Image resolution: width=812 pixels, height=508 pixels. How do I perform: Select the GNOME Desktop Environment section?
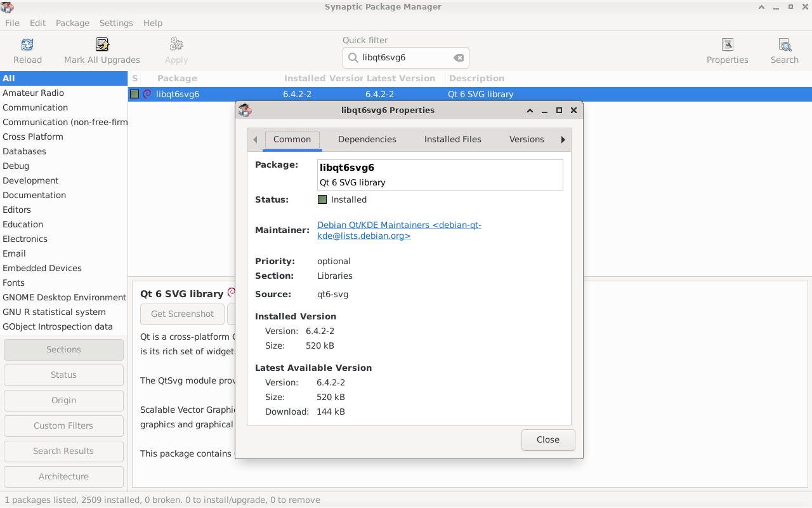click(63, 297)
